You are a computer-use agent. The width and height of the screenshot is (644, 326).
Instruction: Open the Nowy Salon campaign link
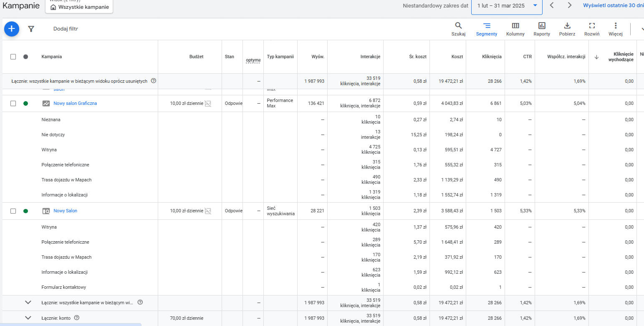click(x=65, y=211)
